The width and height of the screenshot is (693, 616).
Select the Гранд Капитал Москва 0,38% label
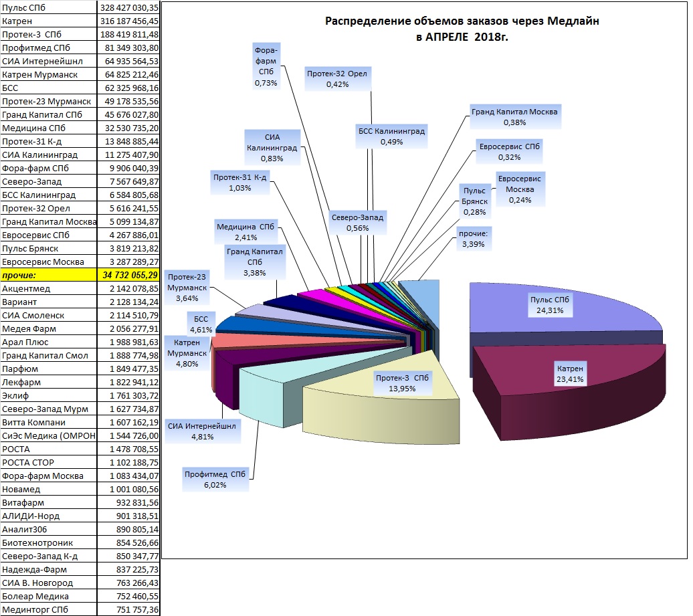(514, 117)
